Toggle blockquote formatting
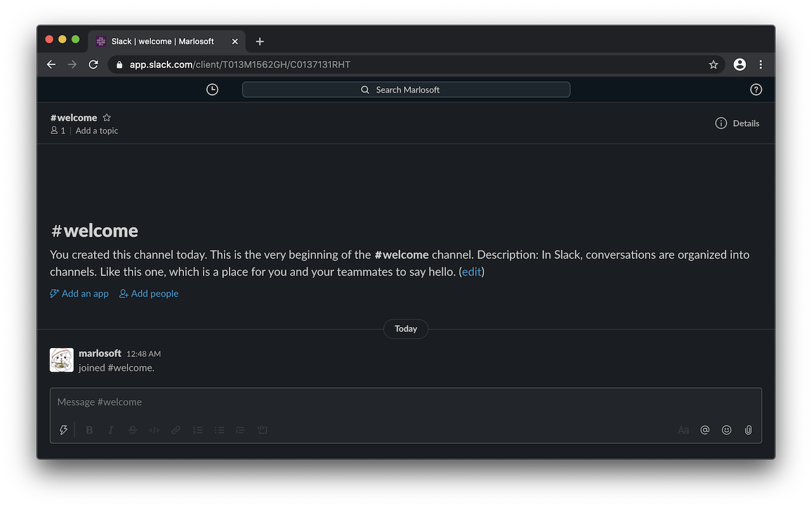Viewport: 812px width, 508px height. click(x=240, y=430)
